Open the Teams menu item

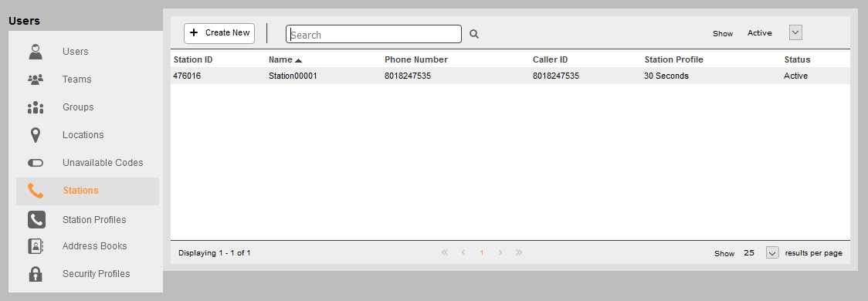[x=77, y=79]
